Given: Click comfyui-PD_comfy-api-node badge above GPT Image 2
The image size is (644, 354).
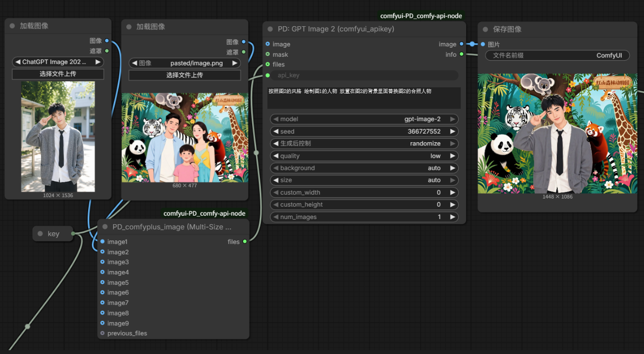Looking at the screenshot, I should tap(421, 16).
